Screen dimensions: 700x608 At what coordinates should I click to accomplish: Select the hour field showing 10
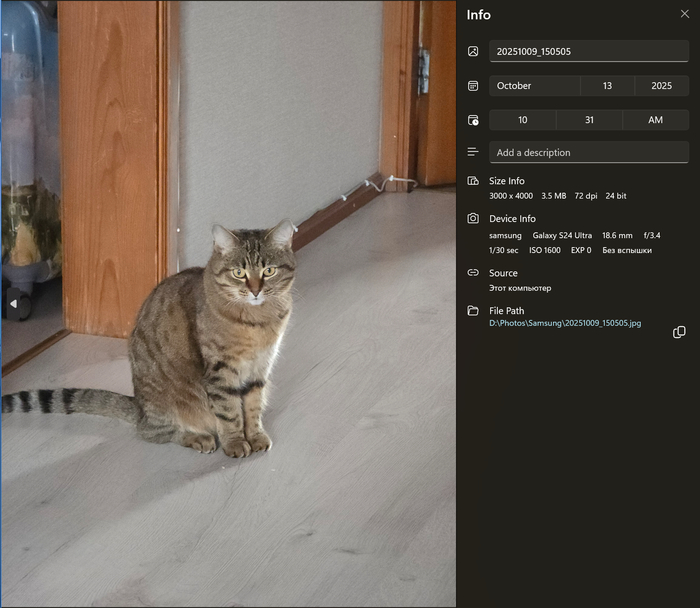pyautogui.click(x=522, y=120)
